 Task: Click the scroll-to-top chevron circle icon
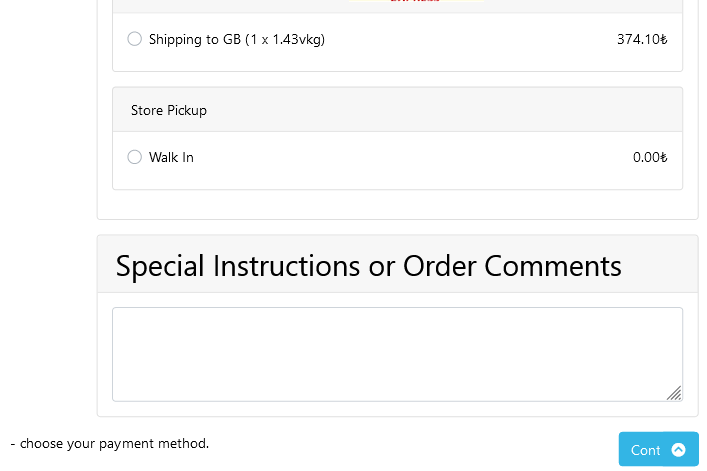(x=678, y=449)
